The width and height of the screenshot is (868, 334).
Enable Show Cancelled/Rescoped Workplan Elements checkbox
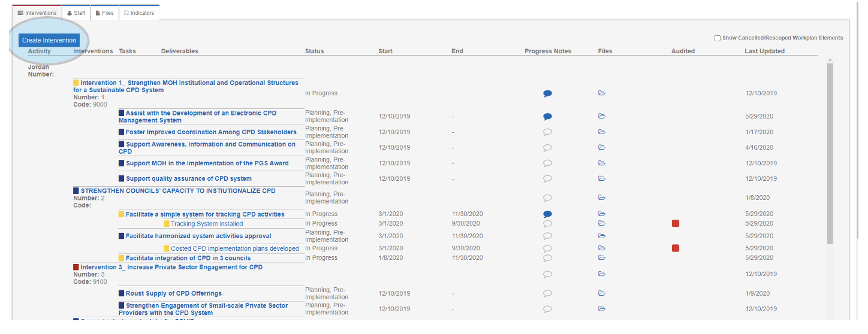718,38
